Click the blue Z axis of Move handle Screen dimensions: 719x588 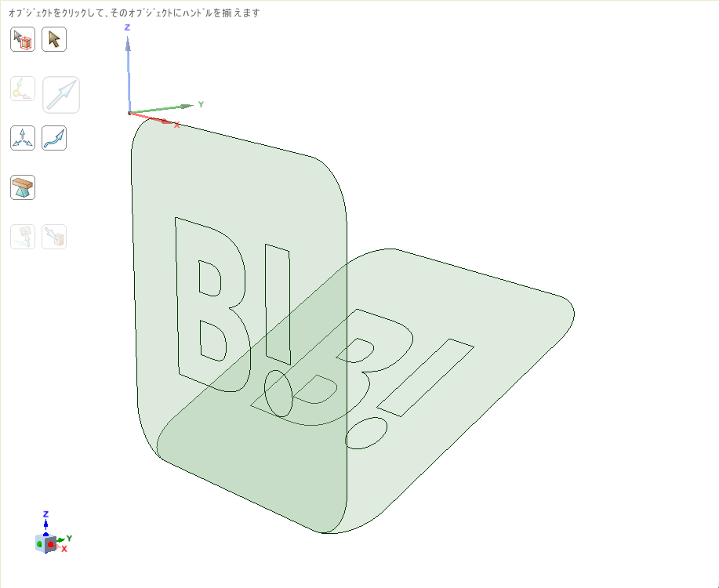tap(129, 74)
